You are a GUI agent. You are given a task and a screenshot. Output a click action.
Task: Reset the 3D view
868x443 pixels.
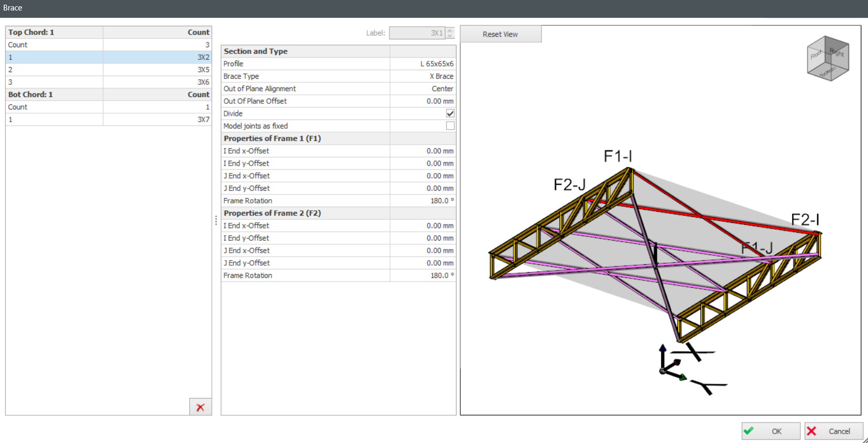click(500, 34)
